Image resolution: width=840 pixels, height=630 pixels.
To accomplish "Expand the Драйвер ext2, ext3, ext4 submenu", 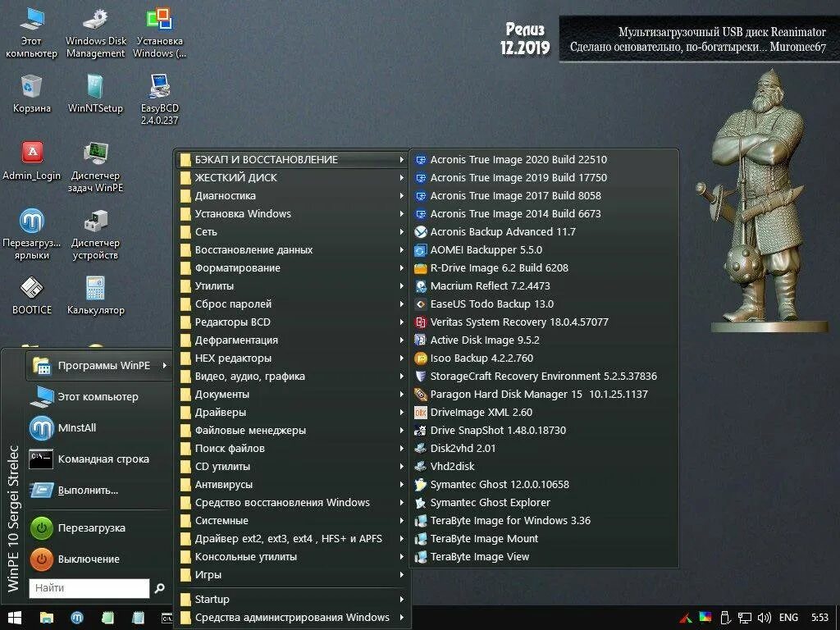I will [x=292, y=539].
